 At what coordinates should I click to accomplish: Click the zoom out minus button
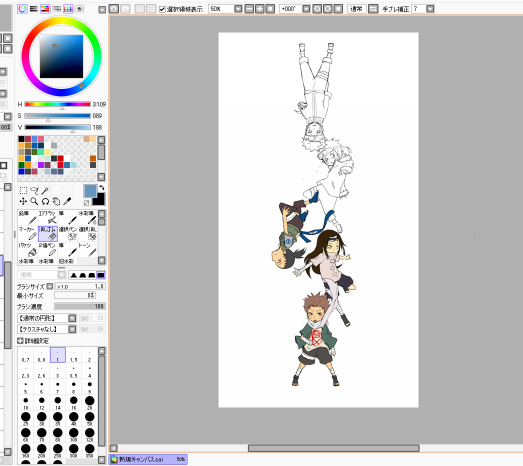[249, 9]
